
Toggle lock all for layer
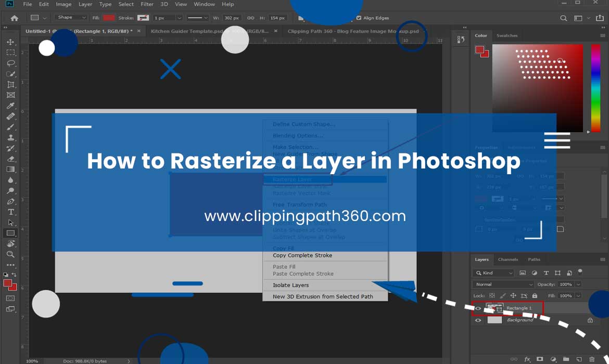535,296
